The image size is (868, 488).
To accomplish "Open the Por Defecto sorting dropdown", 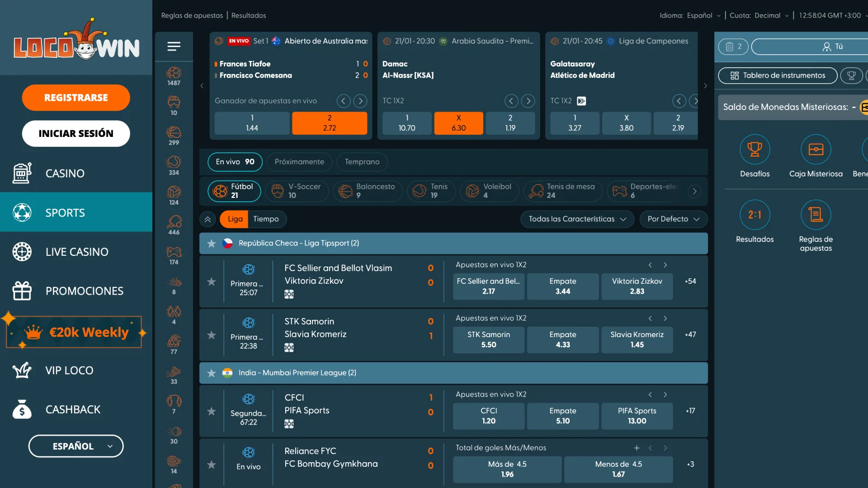I will tap(673, 219).
